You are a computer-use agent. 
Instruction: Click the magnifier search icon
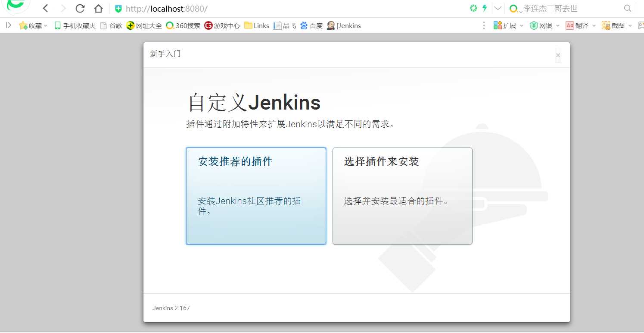[x=628, y=8]
